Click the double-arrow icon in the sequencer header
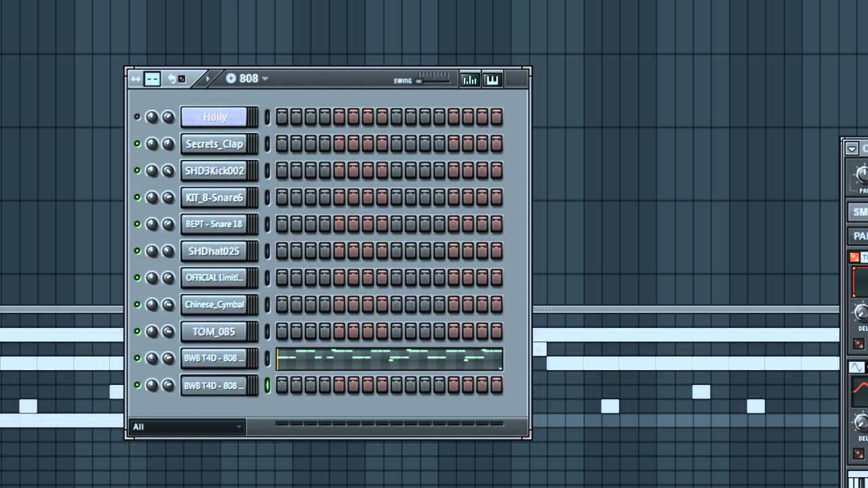Image resolution: width=868 pixels, height=488 pixels. pos(136,79)
